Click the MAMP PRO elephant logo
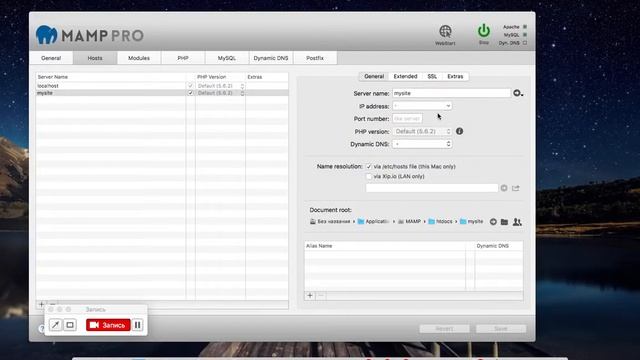 (x=47, y=35)
